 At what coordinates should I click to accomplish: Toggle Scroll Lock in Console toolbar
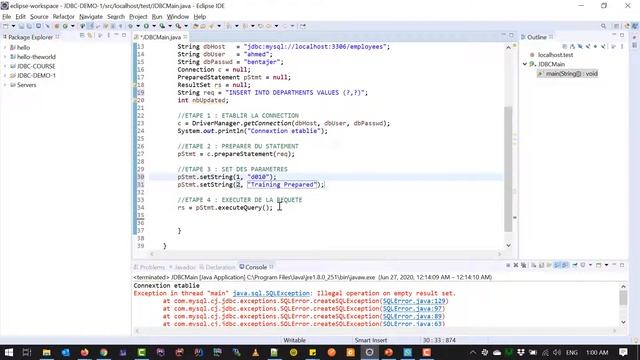click(x=542, y=265)
